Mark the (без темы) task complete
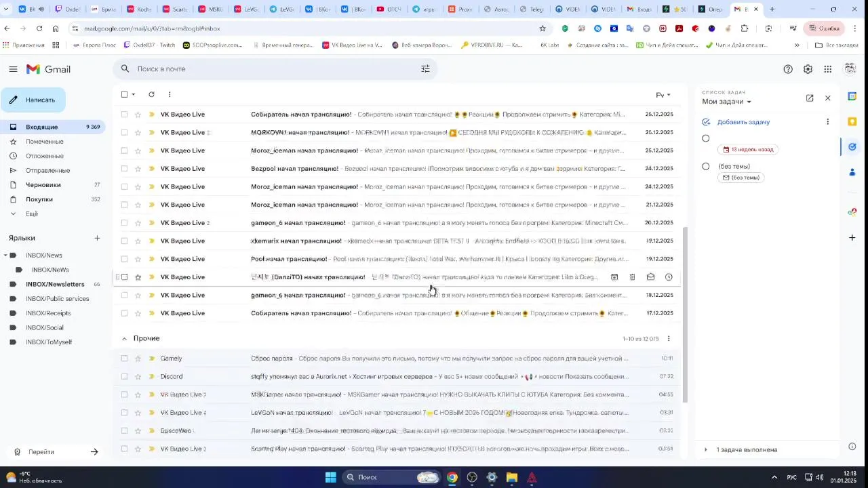The width and height of the screenshot is (868, 488). pos(706,166)
